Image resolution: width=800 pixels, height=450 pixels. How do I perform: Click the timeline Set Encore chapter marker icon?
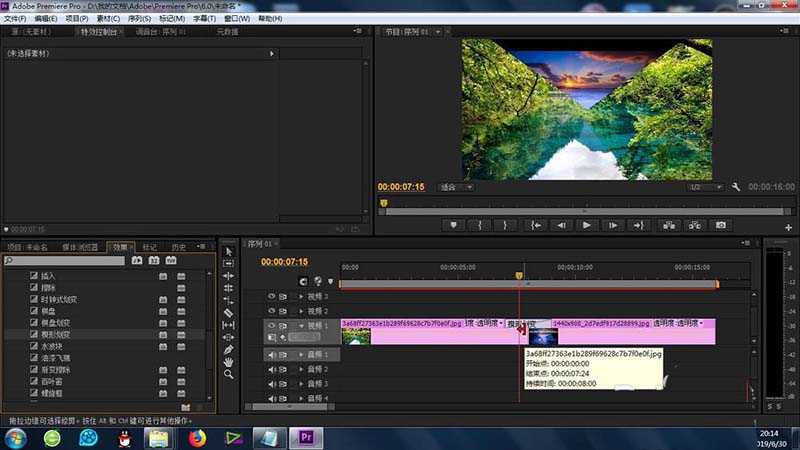[x=318, y=281]
